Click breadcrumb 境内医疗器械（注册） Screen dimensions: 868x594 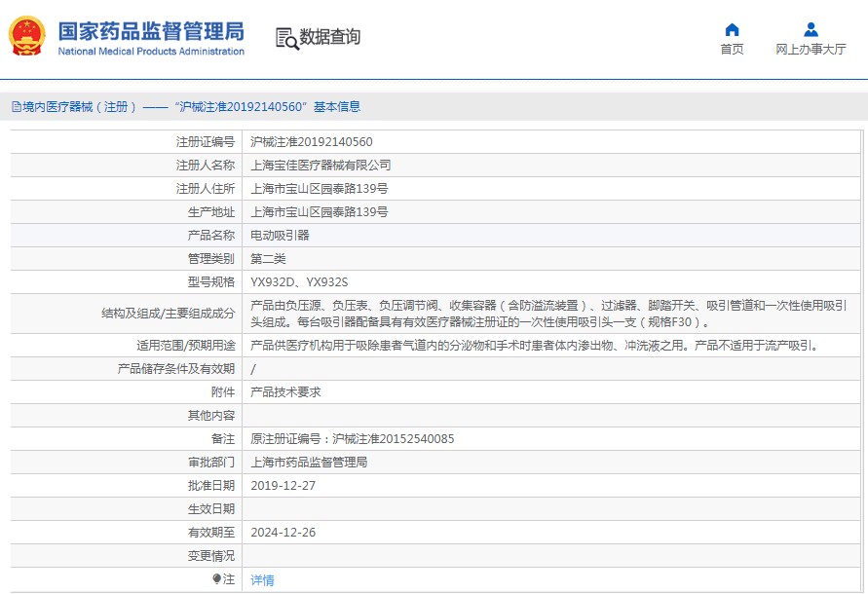coord(80,107)
